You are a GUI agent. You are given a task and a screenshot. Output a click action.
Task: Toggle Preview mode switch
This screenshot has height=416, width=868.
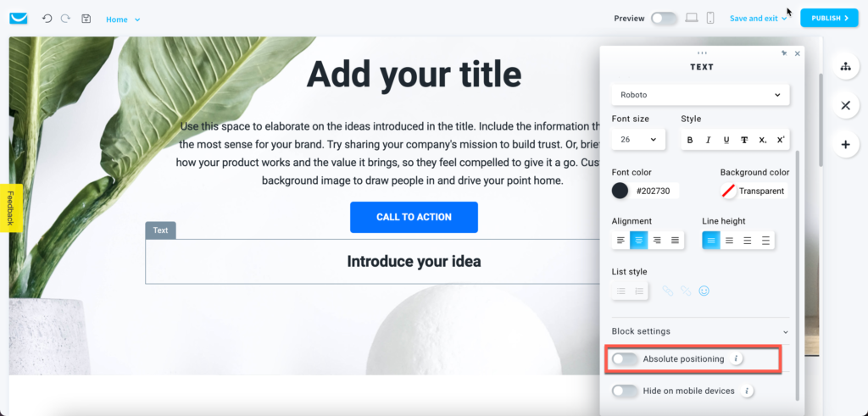point(664,19)
